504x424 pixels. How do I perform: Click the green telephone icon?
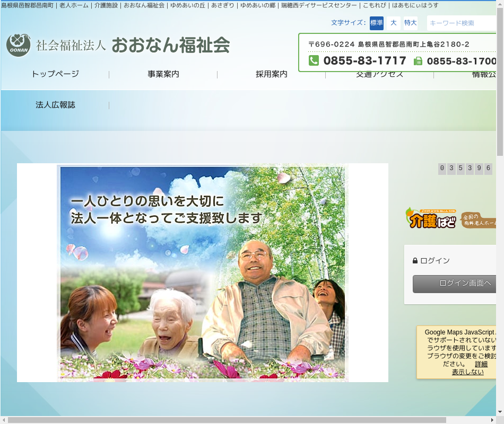pyautogui.click(x=314, y=61)
